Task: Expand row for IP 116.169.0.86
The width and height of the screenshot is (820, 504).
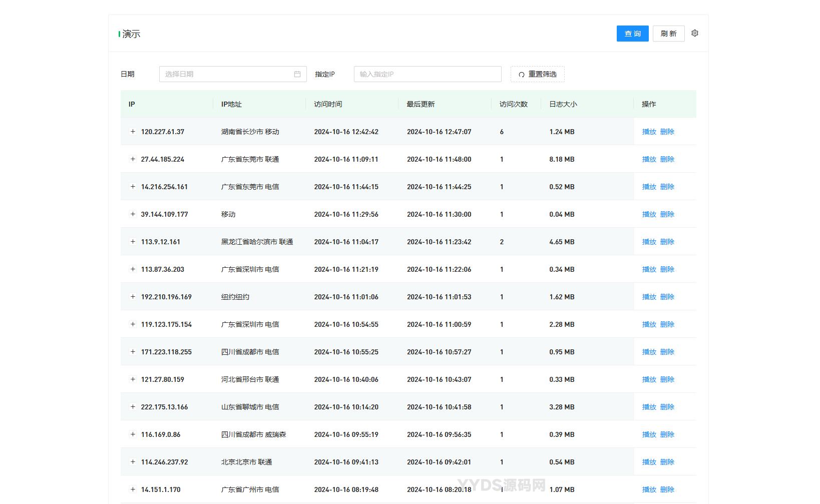Action: pyautogui.click(x=133, y=434)
